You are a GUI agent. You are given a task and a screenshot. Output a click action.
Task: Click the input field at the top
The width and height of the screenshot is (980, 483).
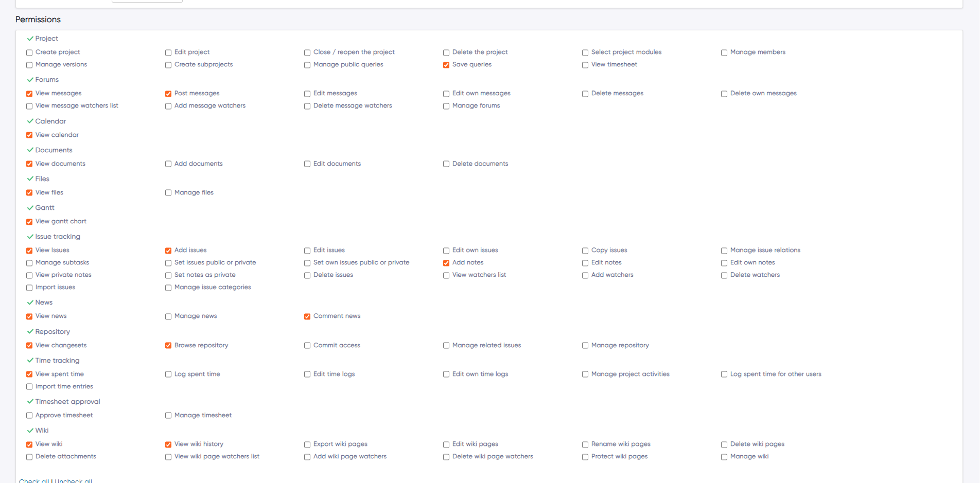pos(146,1)
